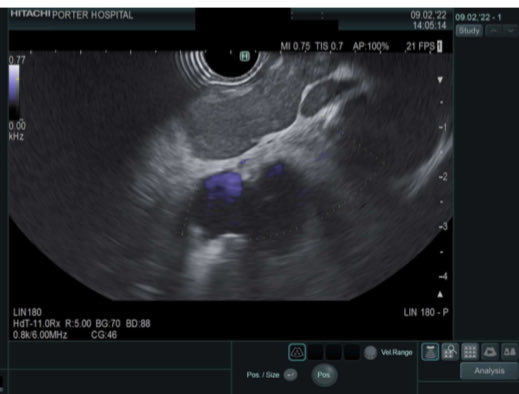Click the time '14:05:14'
Viewport: 519px width, 394px height.
point(429,26)
